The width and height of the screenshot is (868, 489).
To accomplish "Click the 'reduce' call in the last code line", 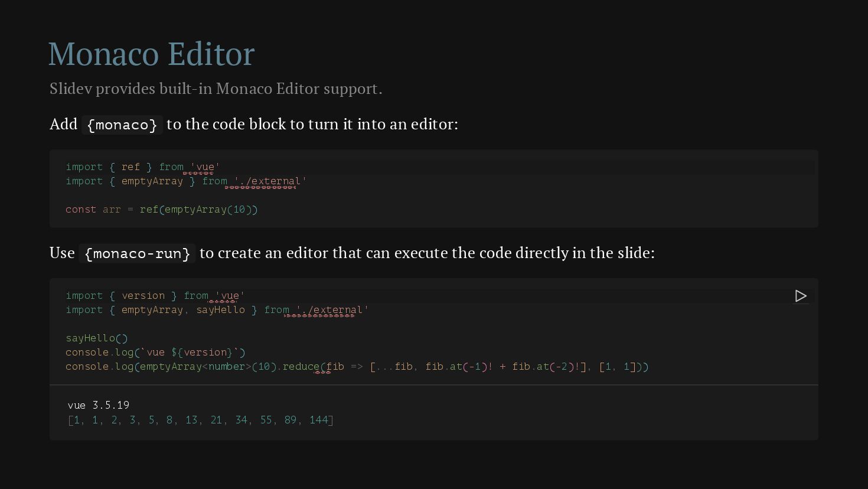I will 301,367.
